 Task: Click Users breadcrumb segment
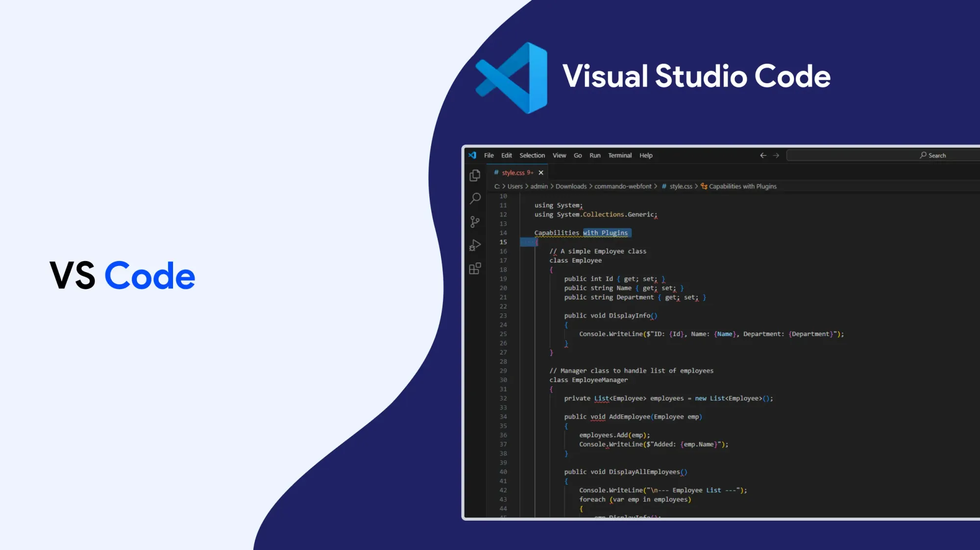click(515, 186)
